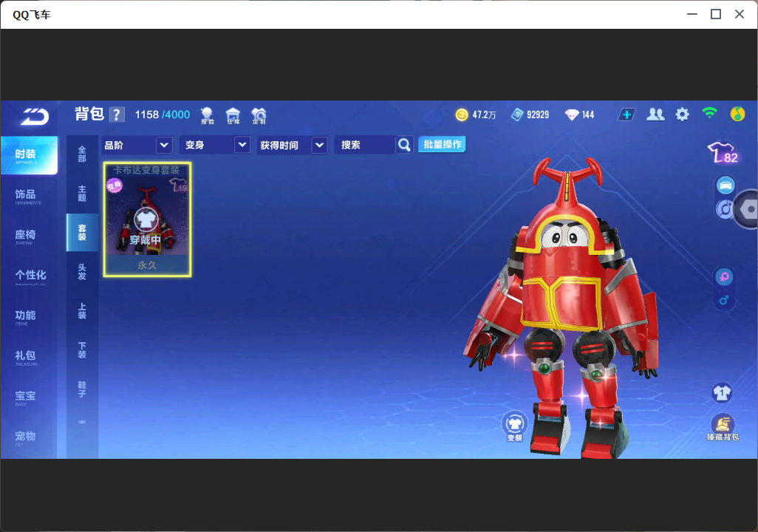Maximize the QQ飞车 window

pyautogui.click(x=716, y=14)
